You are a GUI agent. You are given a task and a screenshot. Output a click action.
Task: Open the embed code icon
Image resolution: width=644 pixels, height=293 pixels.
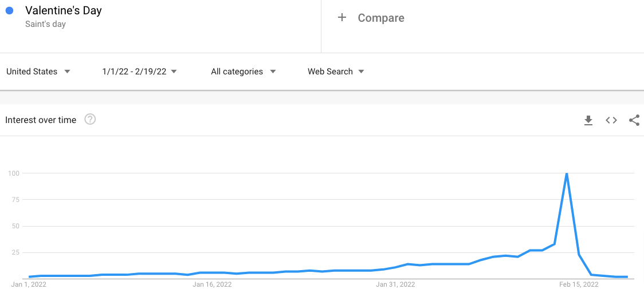tap(611, 120)
